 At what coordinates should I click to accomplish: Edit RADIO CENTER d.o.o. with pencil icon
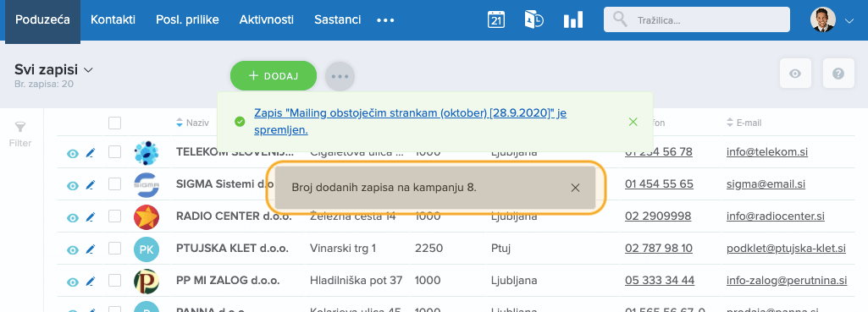click(x=91, y=217)
